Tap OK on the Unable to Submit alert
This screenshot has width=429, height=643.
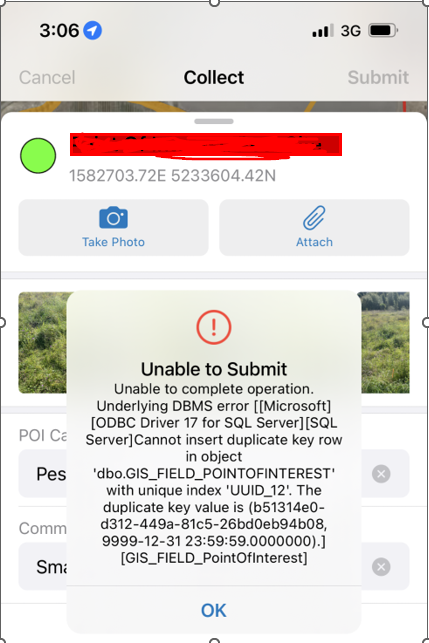coord(214,610)
